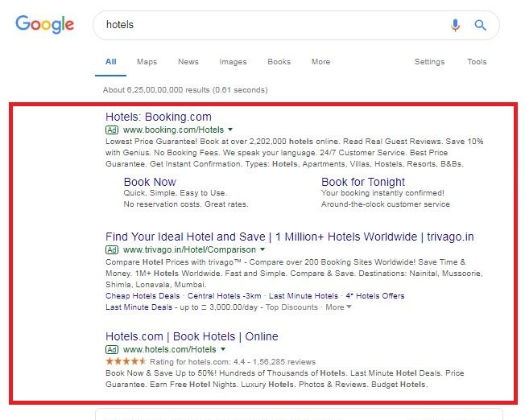
Task: Open the Last Minute Hotels link
Action: coord(304,296)
